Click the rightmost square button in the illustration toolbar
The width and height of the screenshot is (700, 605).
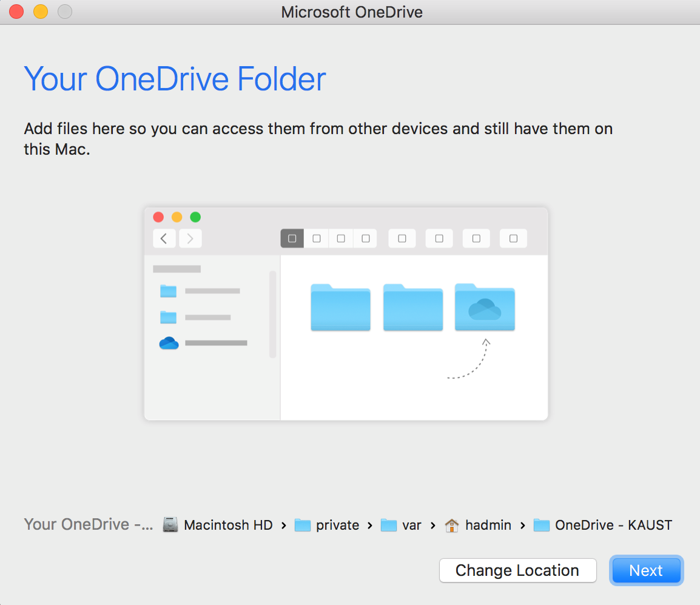(x=513, y=238)
